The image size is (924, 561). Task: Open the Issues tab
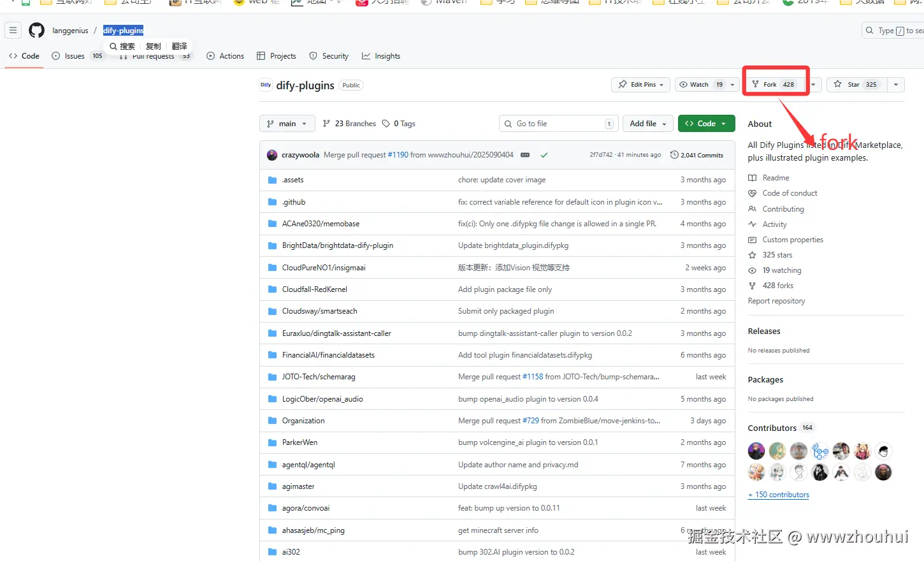pos(77,56)
